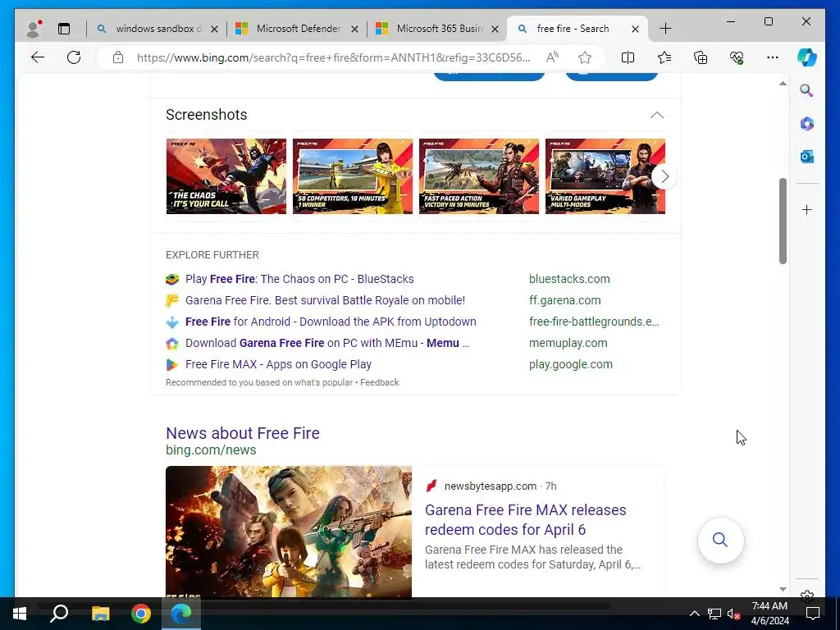Collapse the Screenshots section

(x=657, y=115)
